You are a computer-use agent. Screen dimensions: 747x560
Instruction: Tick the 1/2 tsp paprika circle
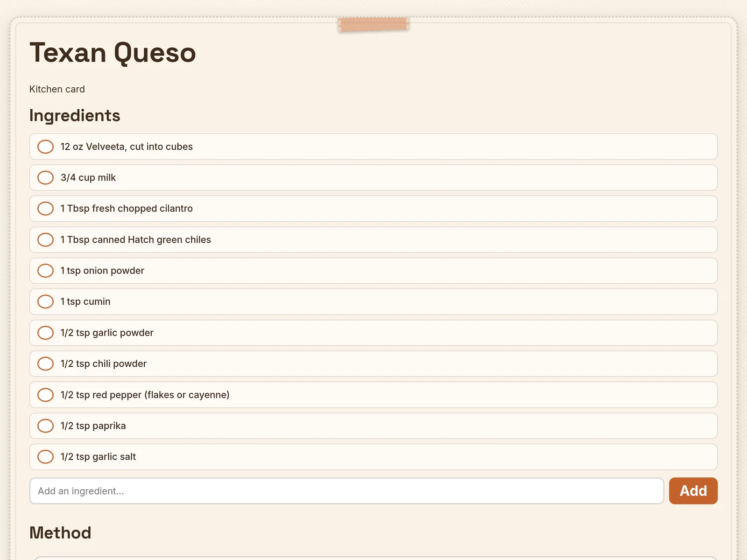pos(45,426)
